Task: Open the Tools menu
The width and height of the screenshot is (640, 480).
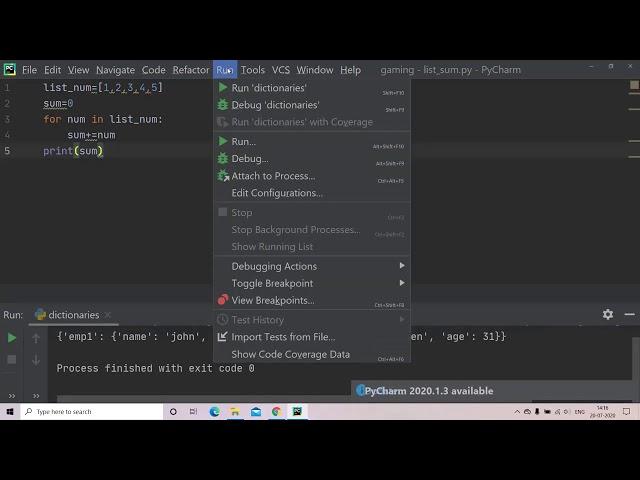Action: click(253, 70)
